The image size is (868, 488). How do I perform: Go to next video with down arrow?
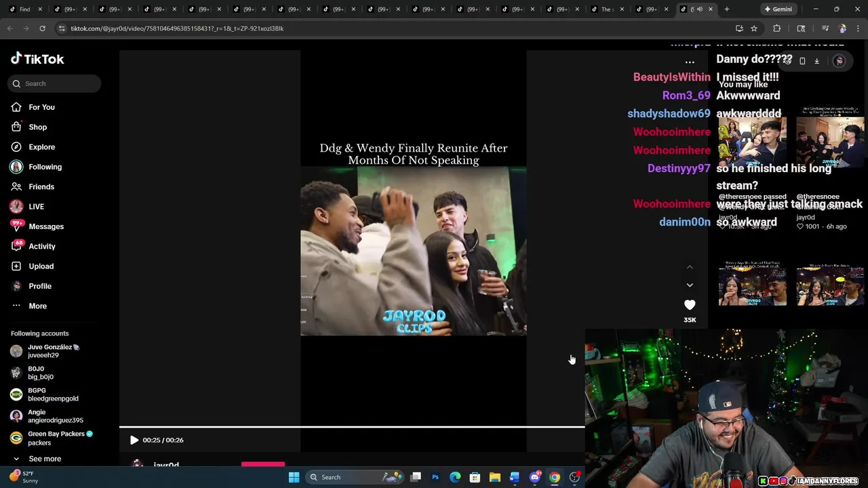tap(690, 285)
